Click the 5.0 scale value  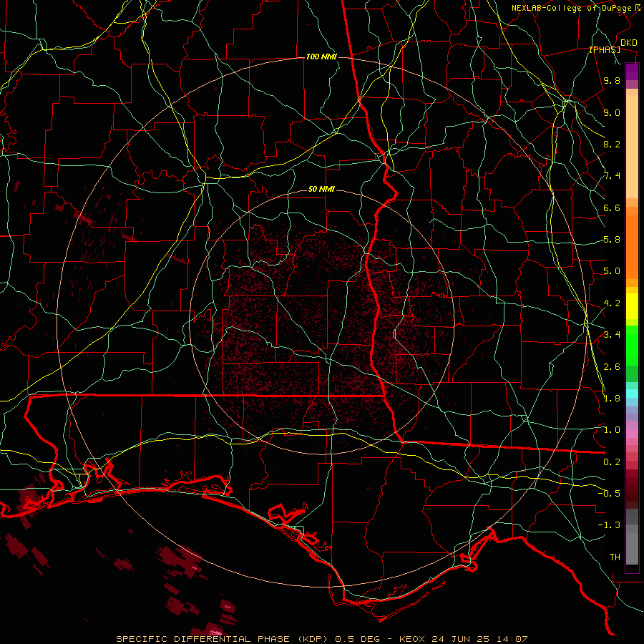[612, 271]
